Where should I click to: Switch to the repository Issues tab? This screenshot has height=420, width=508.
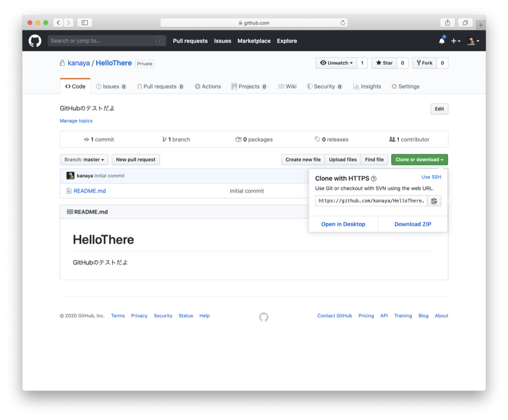click(111, 86)
